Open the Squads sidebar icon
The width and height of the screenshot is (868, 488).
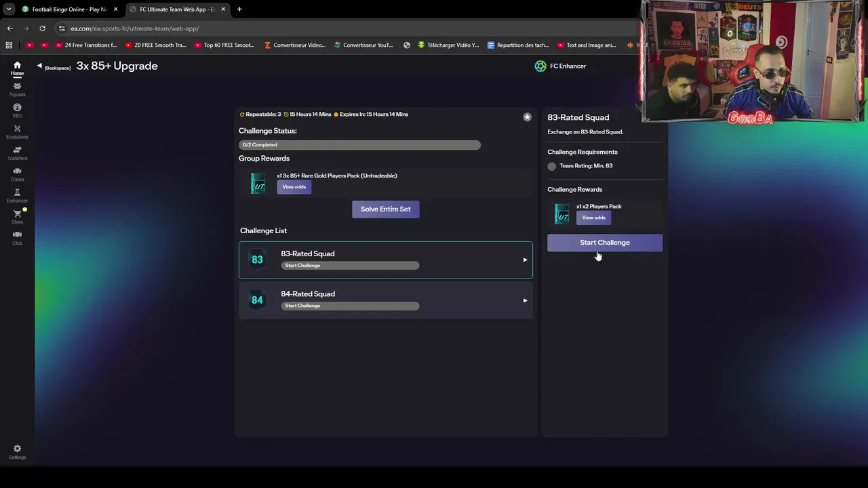pos(17,89)
